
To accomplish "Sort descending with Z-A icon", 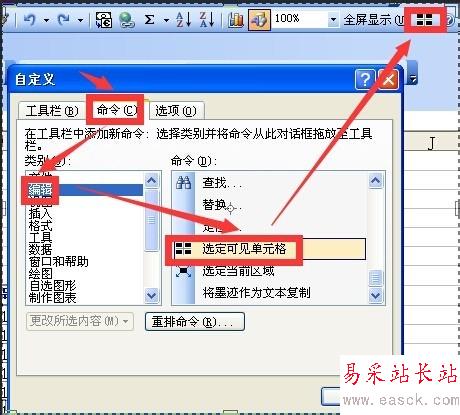I will point(207,19).
